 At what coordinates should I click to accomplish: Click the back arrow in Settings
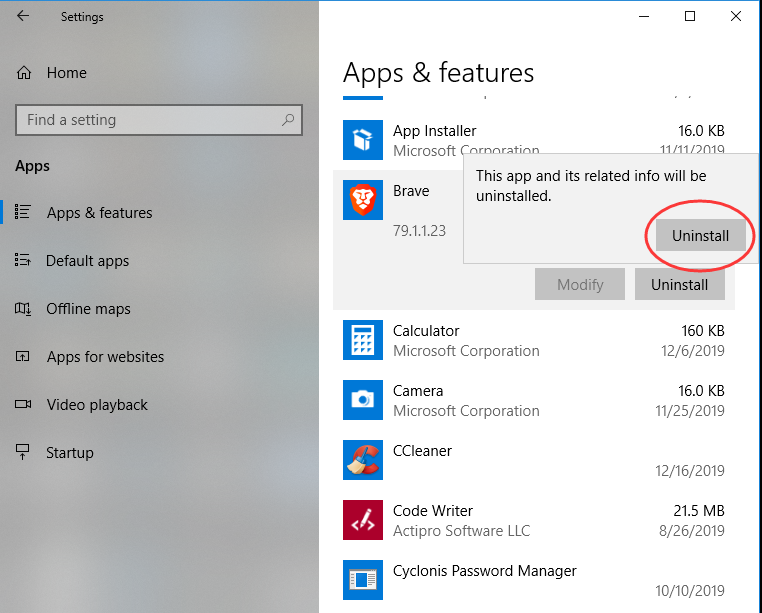point(23,16)
